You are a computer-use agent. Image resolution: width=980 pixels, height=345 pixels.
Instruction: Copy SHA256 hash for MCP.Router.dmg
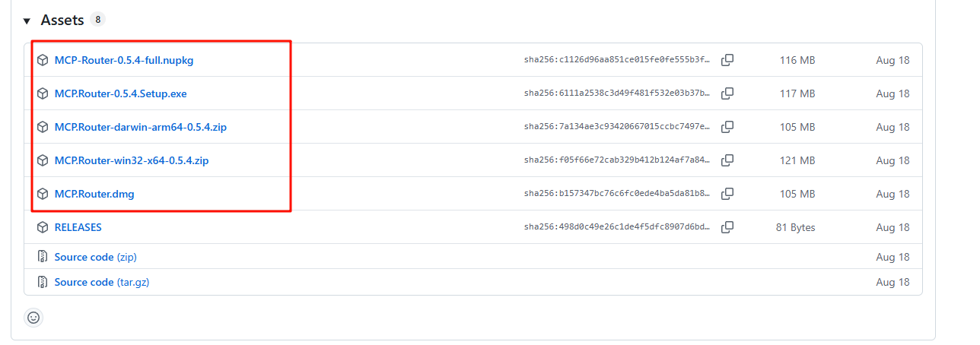(727, 194)
